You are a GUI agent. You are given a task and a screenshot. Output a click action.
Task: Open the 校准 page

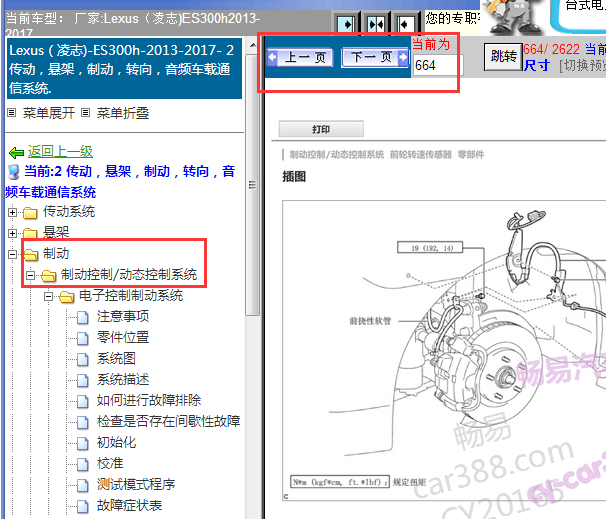110,463
